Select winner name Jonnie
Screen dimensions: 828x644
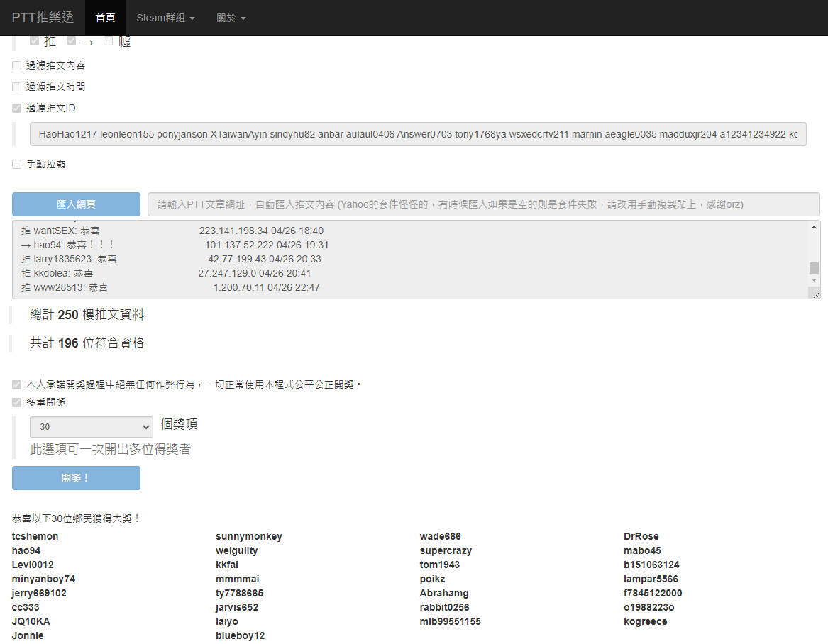tap(28, 636)
